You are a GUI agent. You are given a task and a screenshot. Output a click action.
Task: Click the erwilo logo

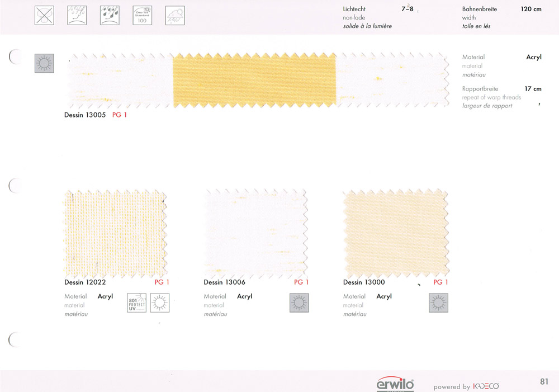point(395,384)
